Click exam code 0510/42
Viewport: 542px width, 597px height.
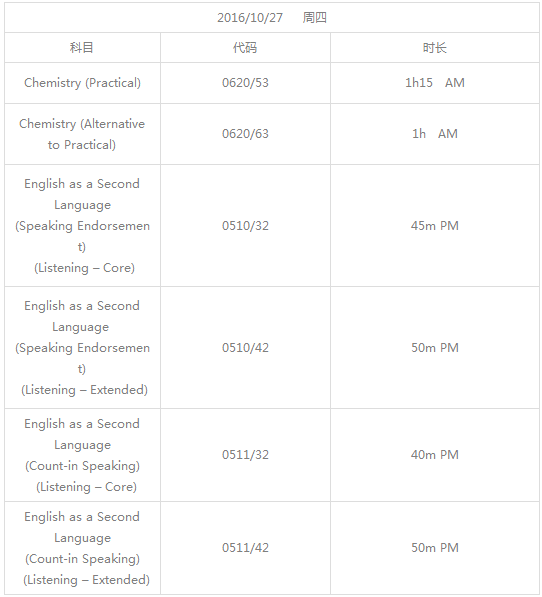coord(245,348)
